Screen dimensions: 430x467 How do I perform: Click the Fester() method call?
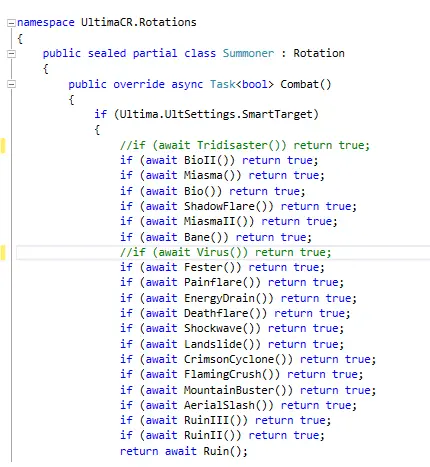pos(212,267)
